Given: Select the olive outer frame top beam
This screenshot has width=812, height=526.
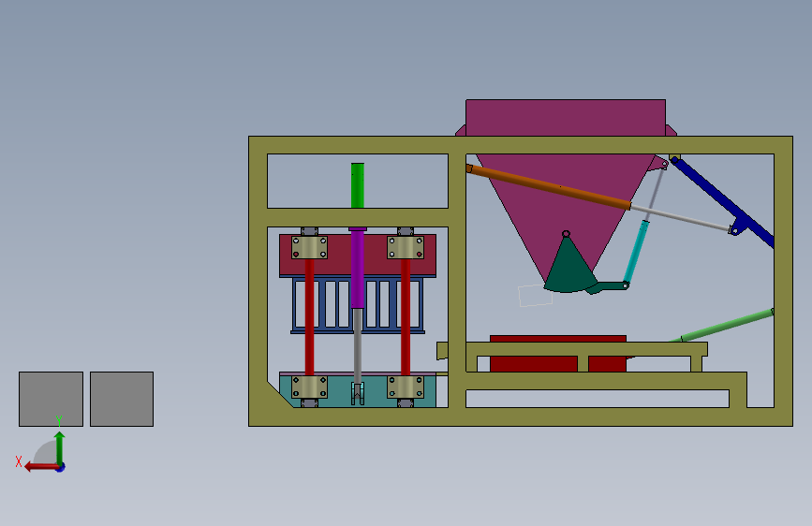Looking at the screenshot, I should click(x=521, y=145).
